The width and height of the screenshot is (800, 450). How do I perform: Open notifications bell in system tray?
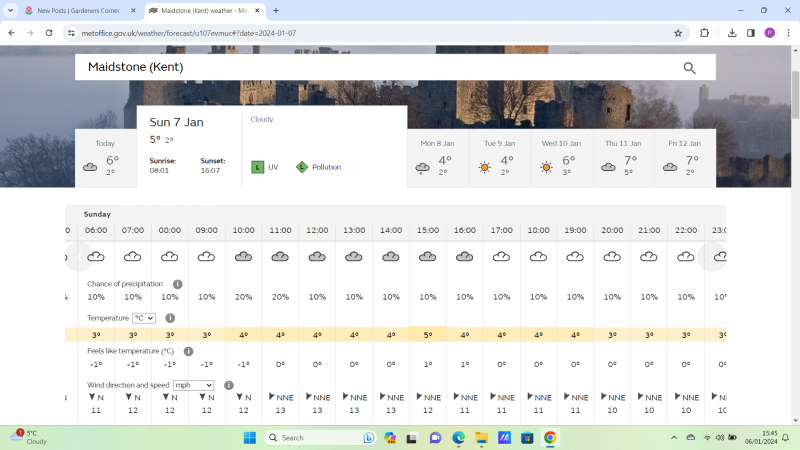pyautogui.click(x=786, y=438)
